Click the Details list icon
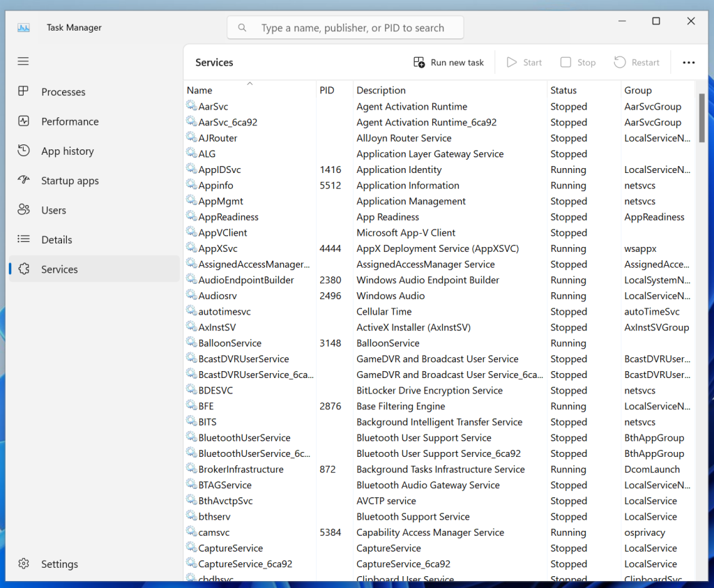This screenshot has width=714, height=588. (24, 239)
